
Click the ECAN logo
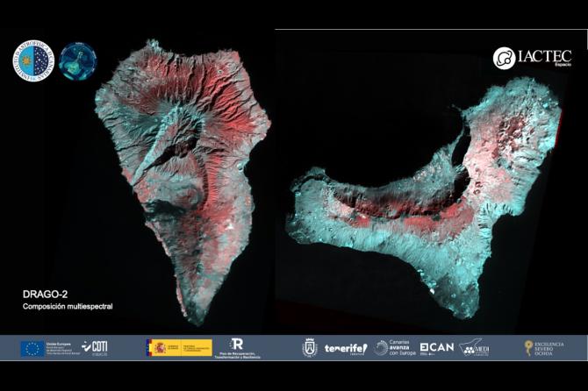pos(437,348)
